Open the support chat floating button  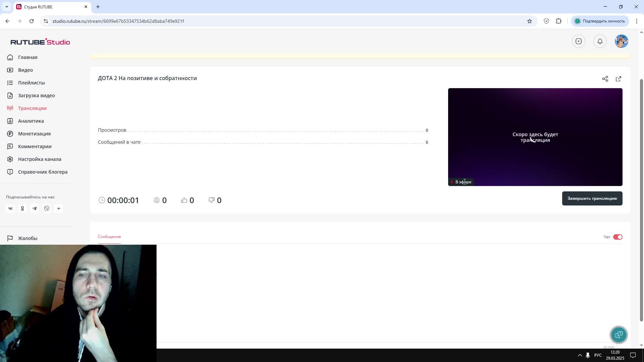tap(619, 335)
